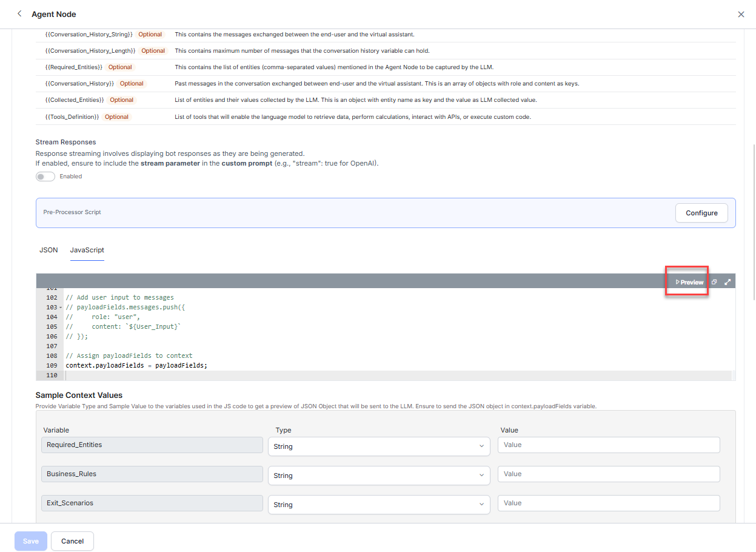Click Configure for Pre-Processor Script
The width and height of the screenshot is (756, 552).
point(701,213)
